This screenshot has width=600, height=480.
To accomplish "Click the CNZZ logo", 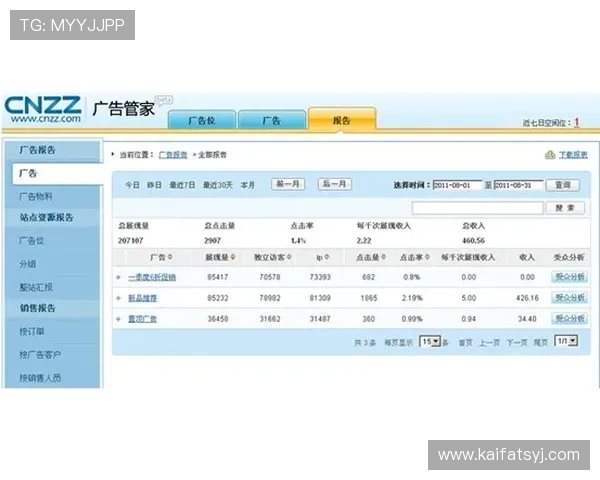I will (x=42, y=109).
